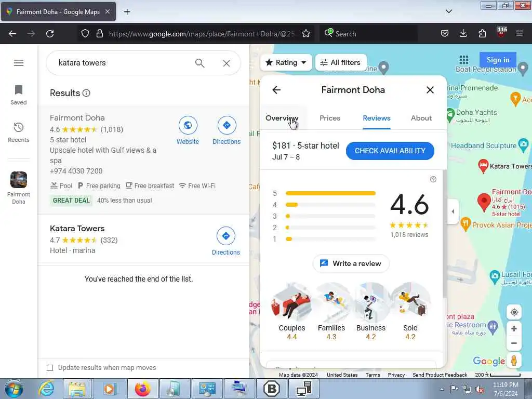The width and height of the screenshot is (532, 399).
Task: Click Write a review button
Action: [x=351, y=263]
